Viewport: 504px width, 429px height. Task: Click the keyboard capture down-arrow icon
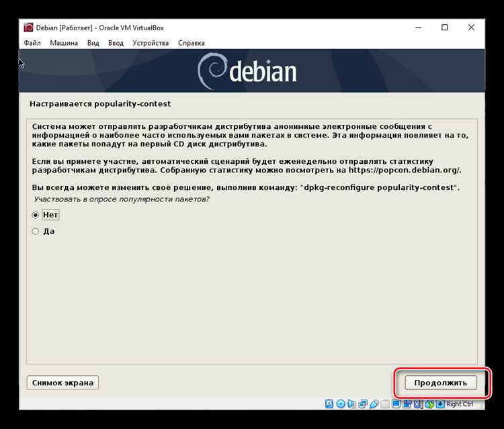click(x=440, y=404)
